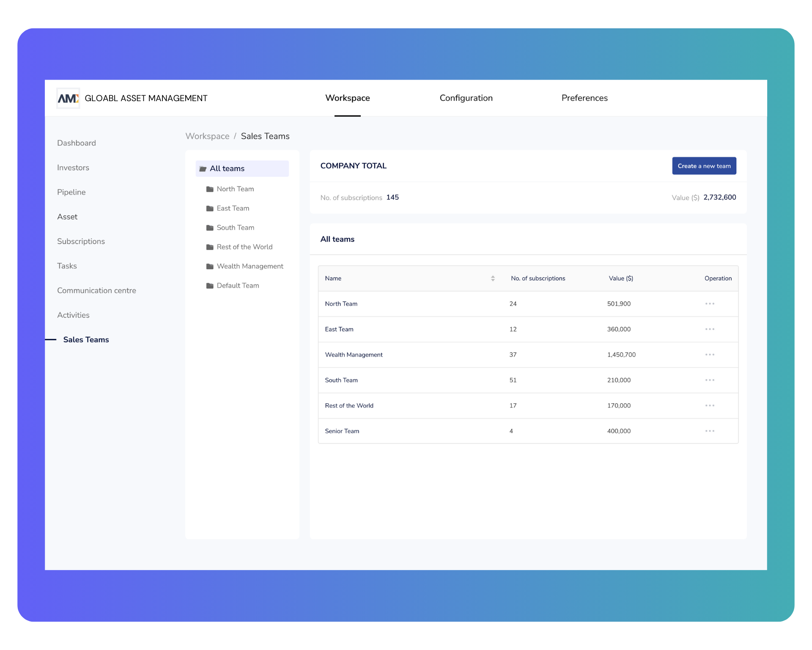Image resolution: width=812 pixels, height=650 pixels.
Task: Click Senior Team name in the table
Action: [x=342, y=431]
